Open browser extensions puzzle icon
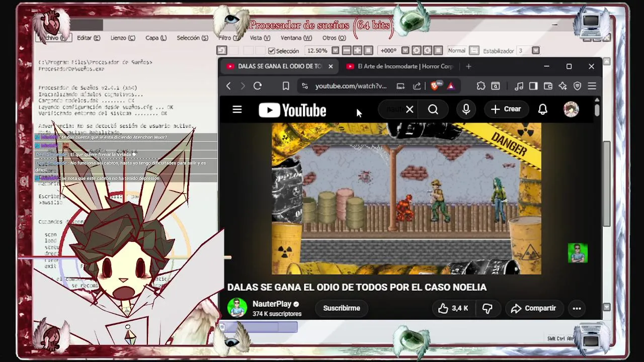This screenshot has height=362, width=644. click(x=481, y=86)
